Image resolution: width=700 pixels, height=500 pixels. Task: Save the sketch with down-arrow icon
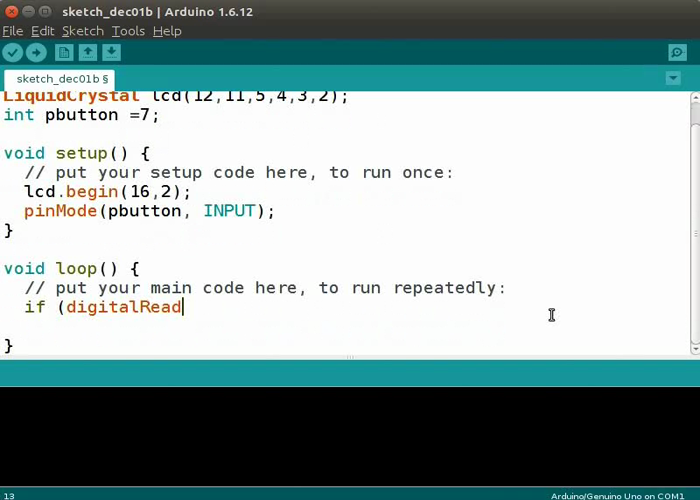111,52
